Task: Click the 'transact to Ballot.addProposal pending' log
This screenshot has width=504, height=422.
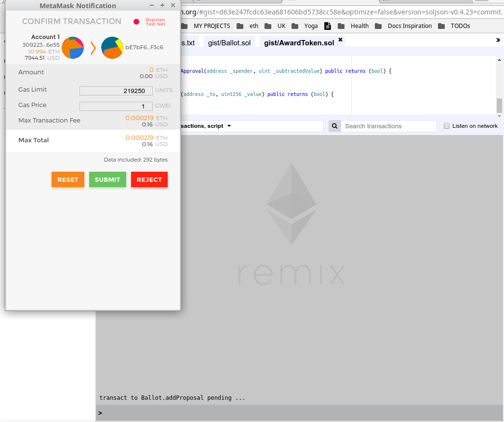Action: 172,398
